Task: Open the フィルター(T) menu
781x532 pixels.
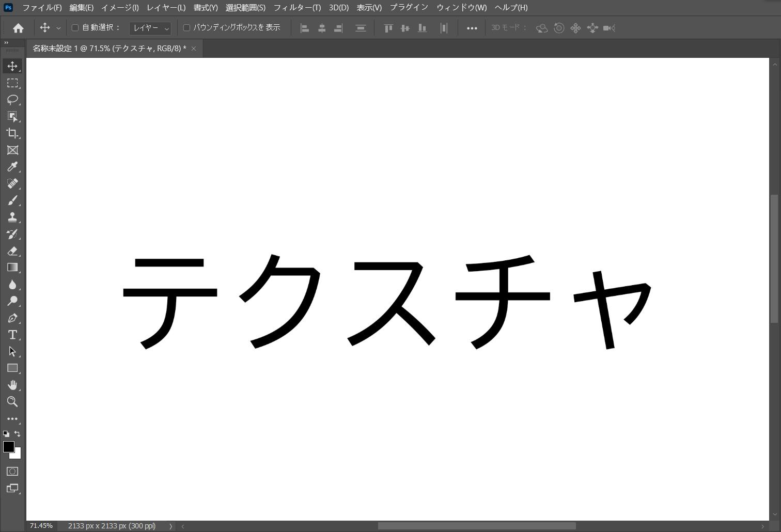Action: click(x=297, y=8)
